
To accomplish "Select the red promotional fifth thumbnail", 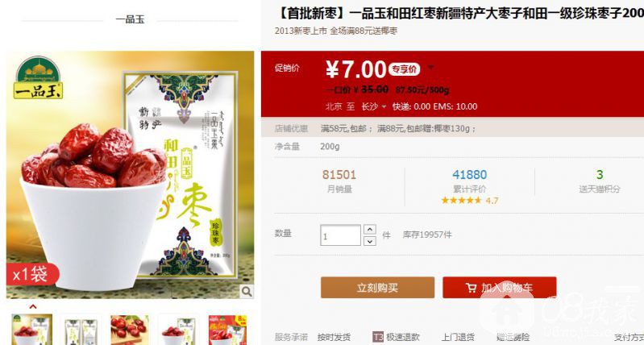I will [227, 330].
